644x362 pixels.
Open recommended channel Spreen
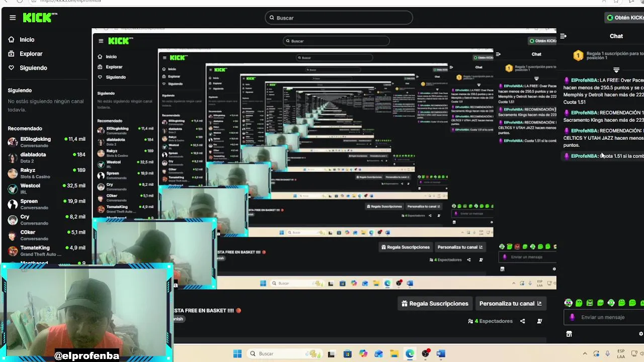point(46,204)
